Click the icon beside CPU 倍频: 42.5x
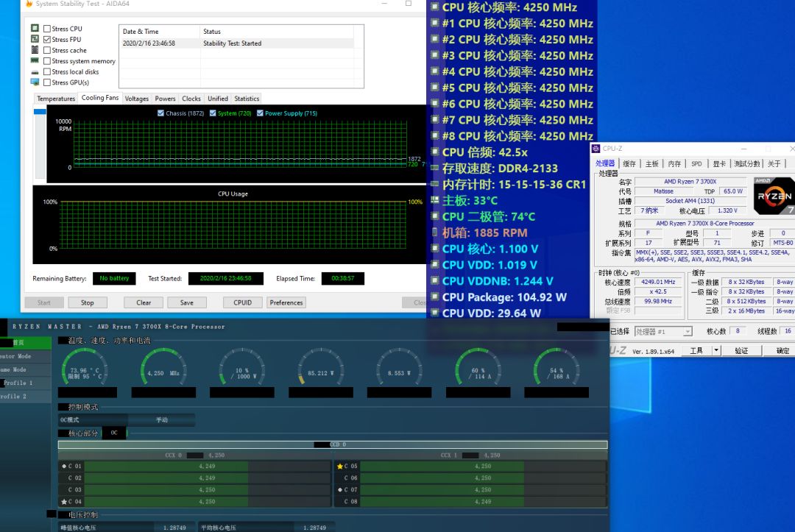Screen dimensions: 795x532 434,152
